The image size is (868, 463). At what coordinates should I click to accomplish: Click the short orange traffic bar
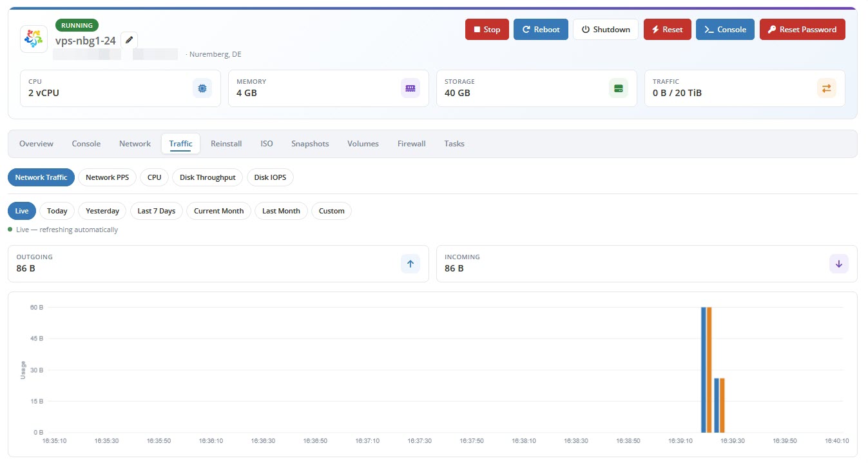coord(722,405)
